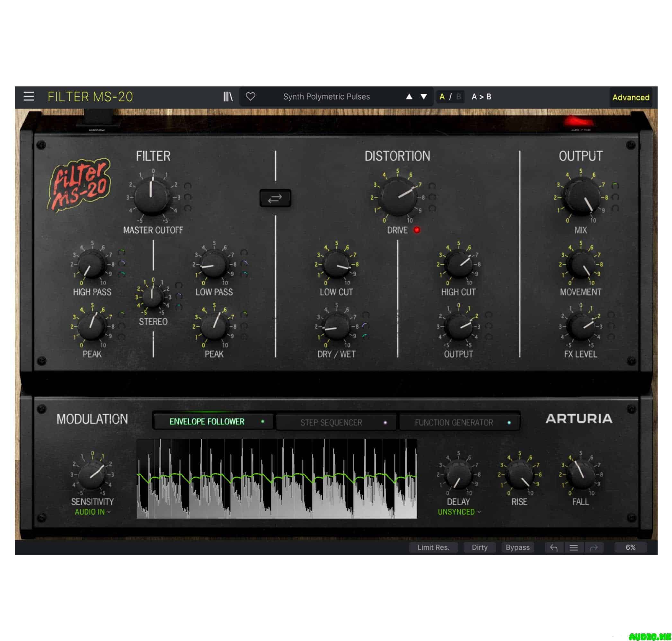Image resolution: width=672 pixels, height=641 pixels.
Task: Click the Low Cut knob
Action: pos(336,264)
